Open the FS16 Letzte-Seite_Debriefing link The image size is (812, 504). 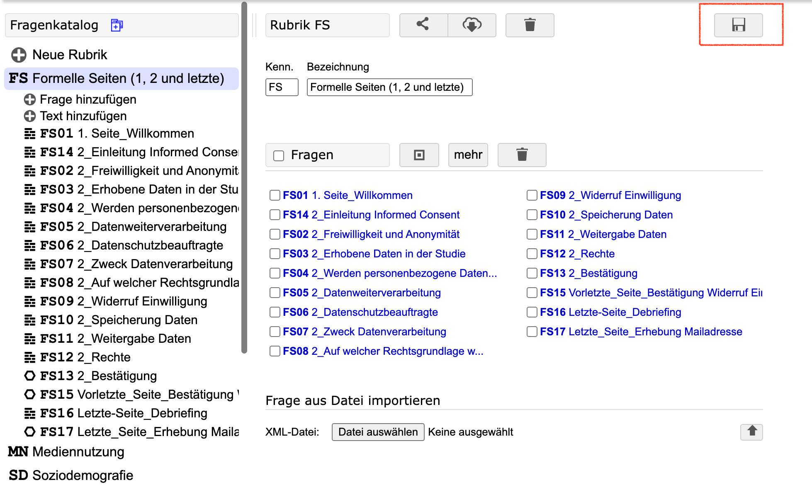tap(610, 312)
